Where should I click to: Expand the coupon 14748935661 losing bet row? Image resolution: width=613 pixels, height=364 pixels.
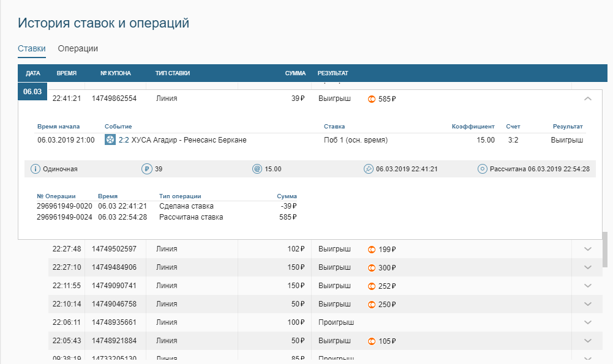(588, 322)
